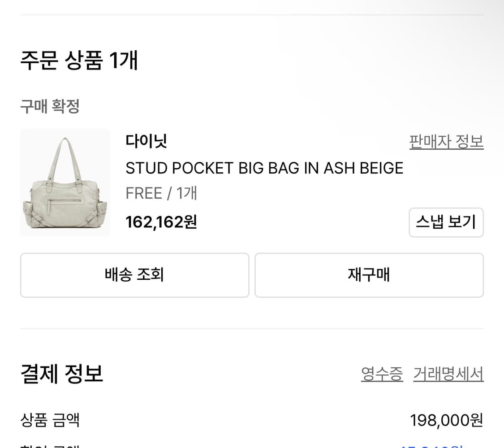This screenshot has width=504, height=448.
Task: Click the divider area above 결제 정보
Action: click(252, 329)
